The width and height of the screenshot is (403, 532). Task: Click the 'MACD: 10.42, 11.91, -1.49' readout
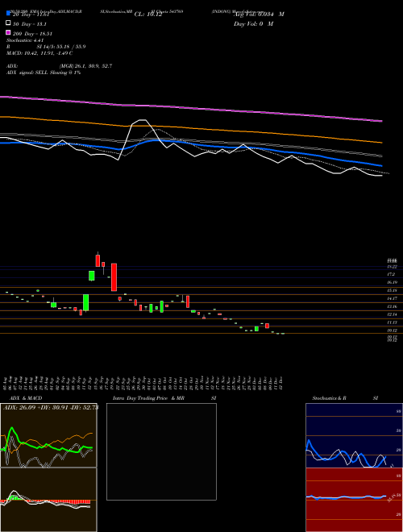(39, 53)
